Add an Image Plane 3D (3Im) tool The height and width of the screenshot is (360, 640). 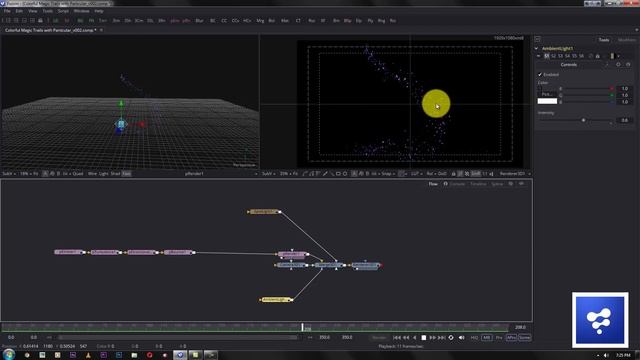pos(116,20)
